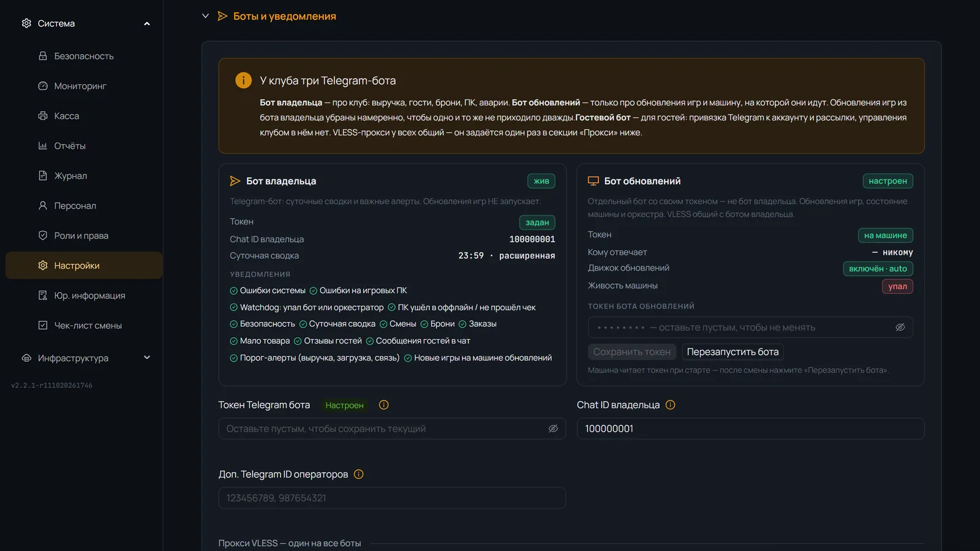Click the "упал" status badge

(897, 287)
